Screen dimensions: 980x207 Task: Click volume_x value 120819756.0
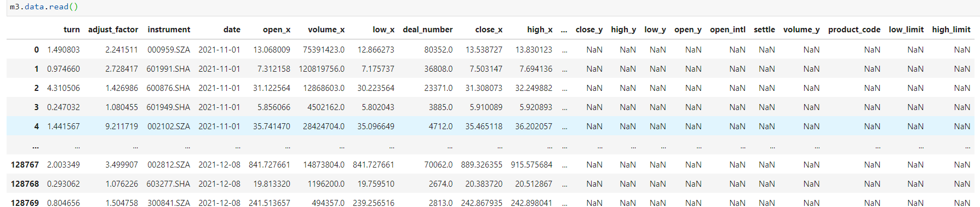[322, 69]
